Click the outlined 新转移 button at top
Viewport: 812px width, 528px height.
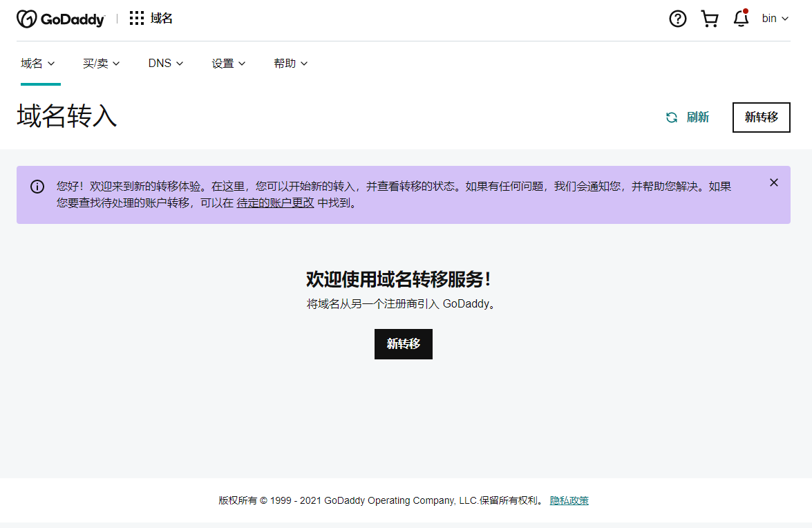[762, 117]
